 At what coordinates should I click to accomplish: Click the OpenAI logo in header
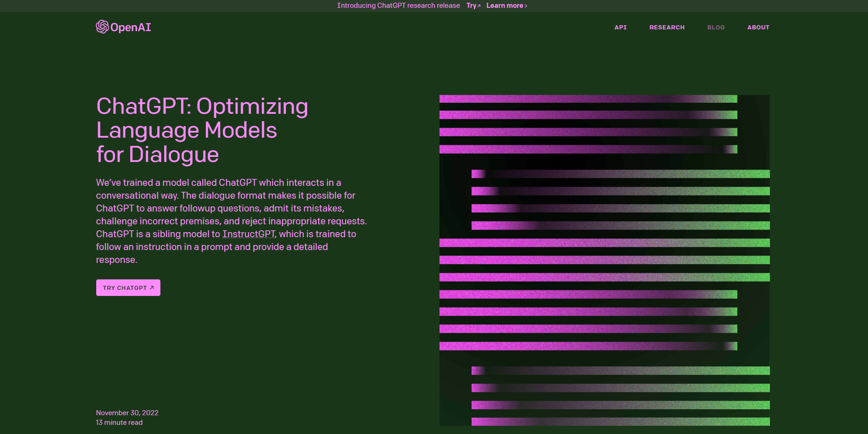coord(123,27)
